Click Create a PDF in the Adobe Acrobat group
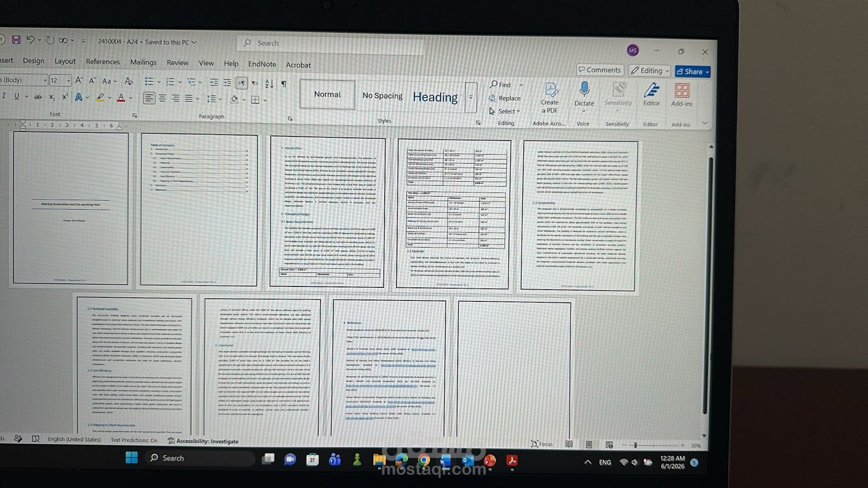 550,98
